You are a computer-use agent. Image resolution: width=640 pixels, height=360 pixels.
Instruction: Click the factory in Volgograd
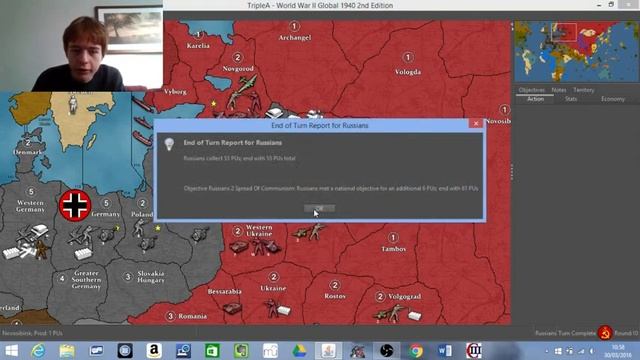point(414,316)
